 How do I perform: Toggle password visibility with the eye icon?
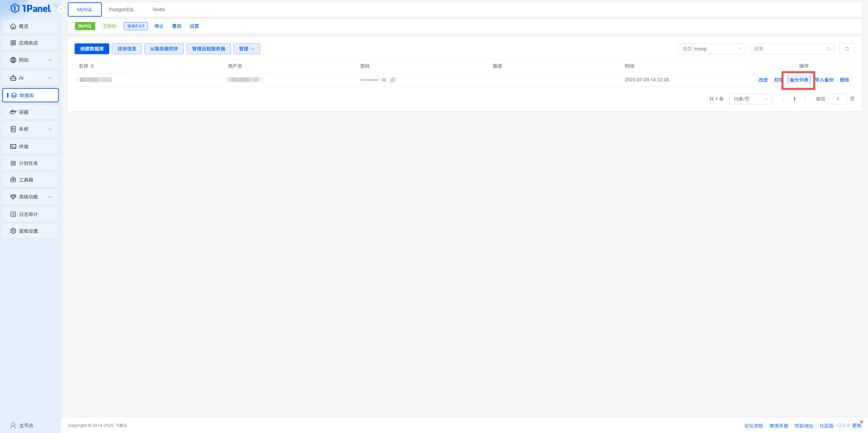[x=384, y=80]
